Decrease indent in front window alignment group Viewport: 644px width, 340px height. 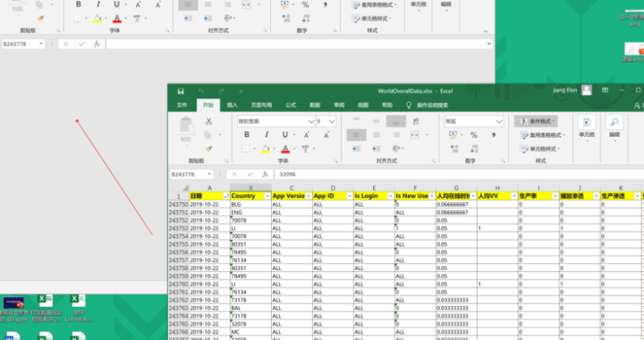coord(356,149)
